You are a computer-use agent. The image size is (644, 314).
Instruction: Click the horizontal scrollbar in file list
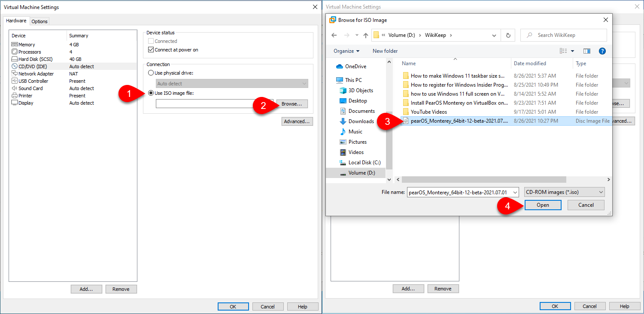click(x=484, y=180)
